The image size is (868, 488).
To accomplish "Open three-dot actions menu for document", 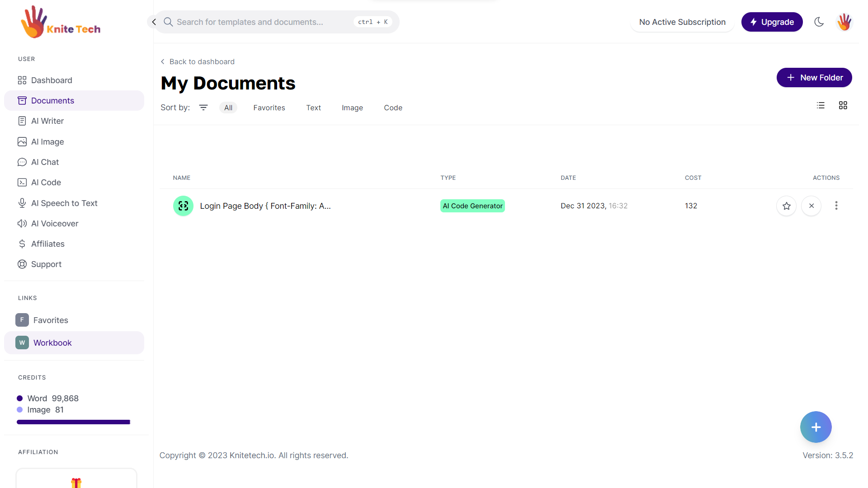I will (836, 206).
